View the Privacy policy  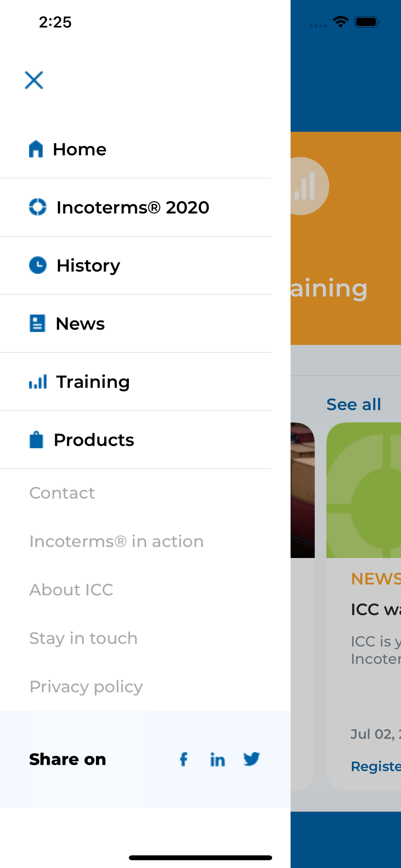(x=86, y=687)
